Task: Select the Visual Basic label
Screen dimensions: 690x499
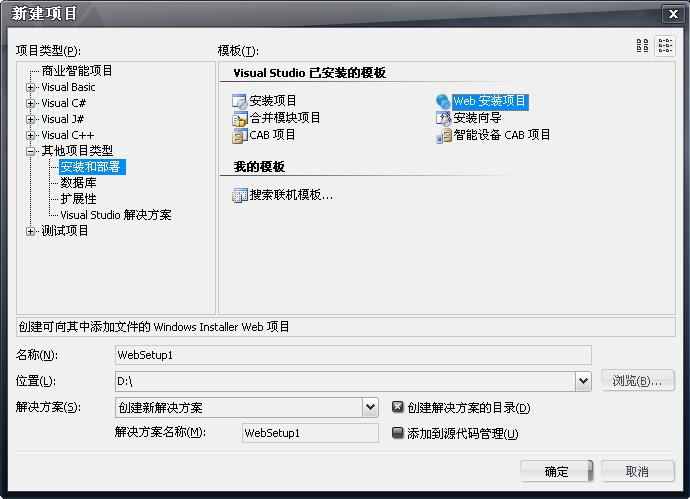Action: 68,87
